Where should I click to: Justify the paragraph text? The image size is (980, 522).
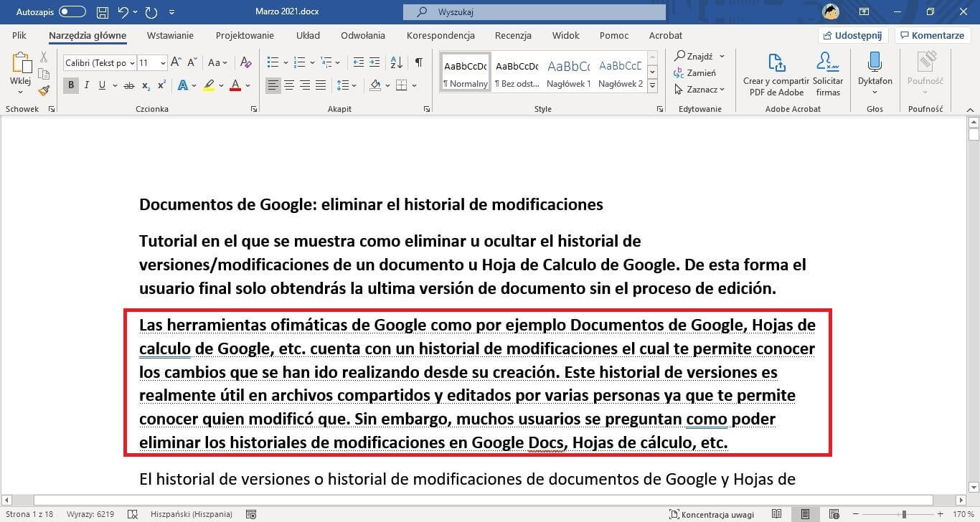click(x=321, y=85)
